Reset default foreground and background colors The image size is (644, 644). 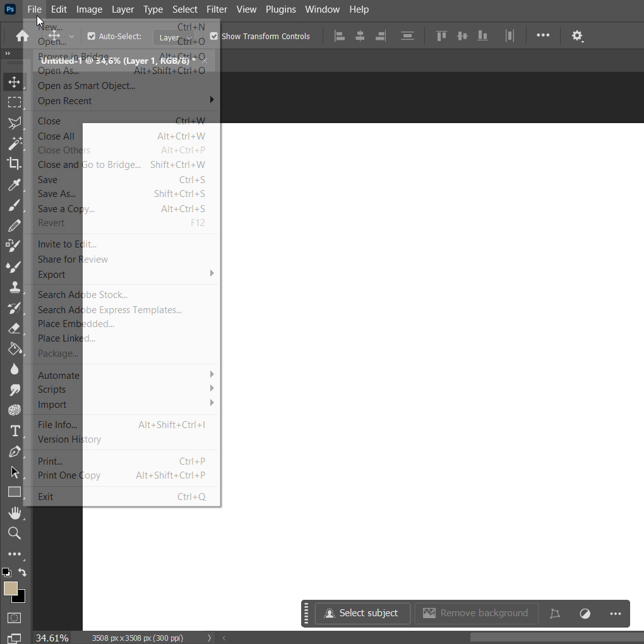(6, 572)
